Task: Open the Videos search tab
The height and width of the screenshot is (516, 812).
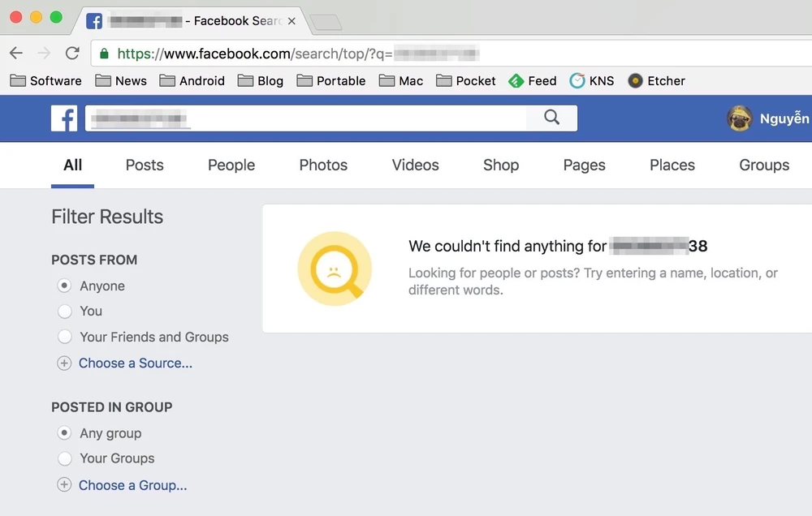Action: pyautogui.click(x=415, y=166)
